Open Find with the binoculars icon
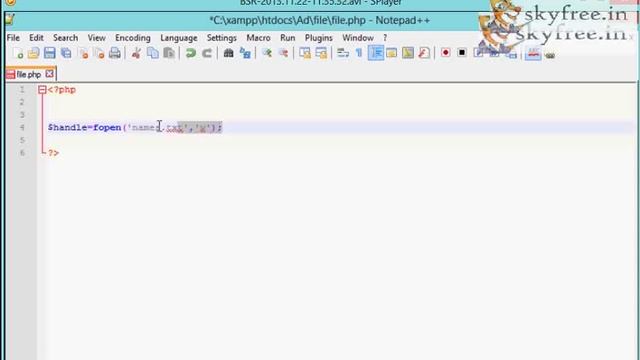Screen dimensions: 640x360 tap(229, 53)
